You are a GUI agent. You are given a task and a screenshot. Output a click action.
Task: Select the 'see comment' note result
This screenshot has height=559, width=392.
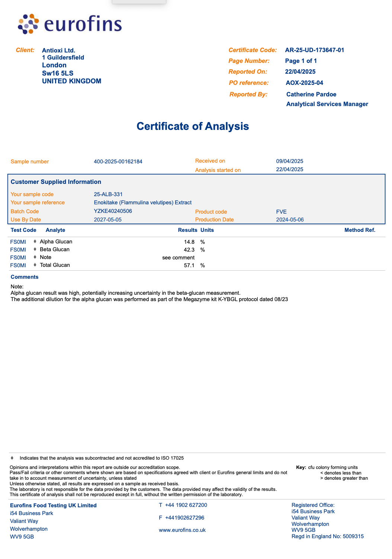(x=178, y=258)
